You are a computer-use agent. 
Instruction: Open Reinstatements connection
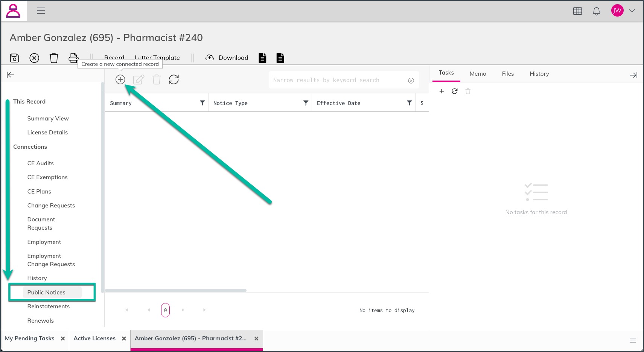click(x=48, y=306)
